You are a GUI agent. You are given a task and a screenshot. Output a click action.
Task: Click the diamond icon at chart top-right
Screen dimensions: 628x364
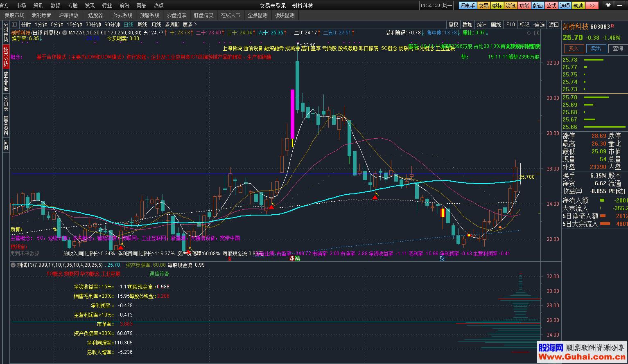coord(529,33)
